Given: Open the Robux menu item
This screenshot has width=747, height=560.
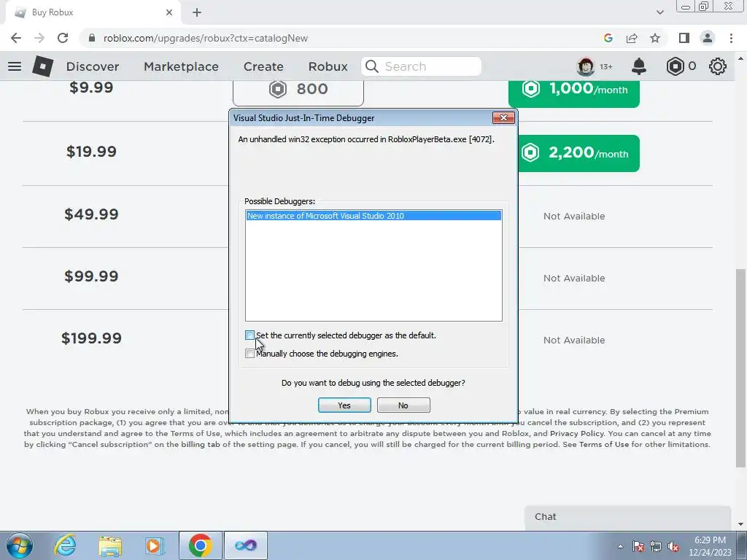Looking at the screenshot, I should coord(328,66).
